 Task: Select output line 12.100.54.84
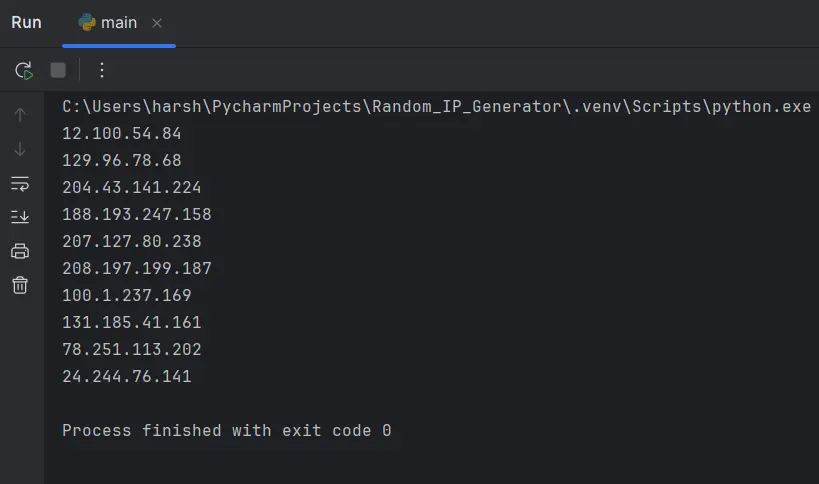(122, 134)
